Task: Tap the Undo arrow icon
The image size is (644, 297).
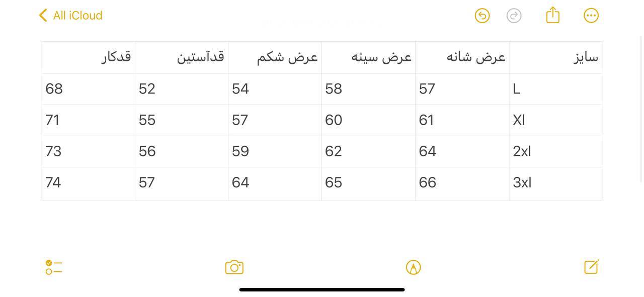Action: 482,16
